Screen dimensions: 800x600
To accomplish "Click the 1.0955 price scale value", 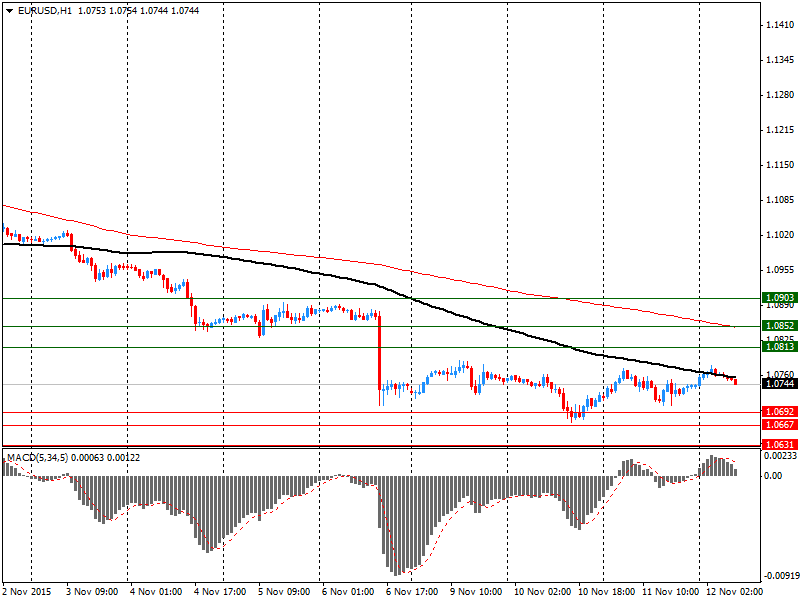I will 780,270.
